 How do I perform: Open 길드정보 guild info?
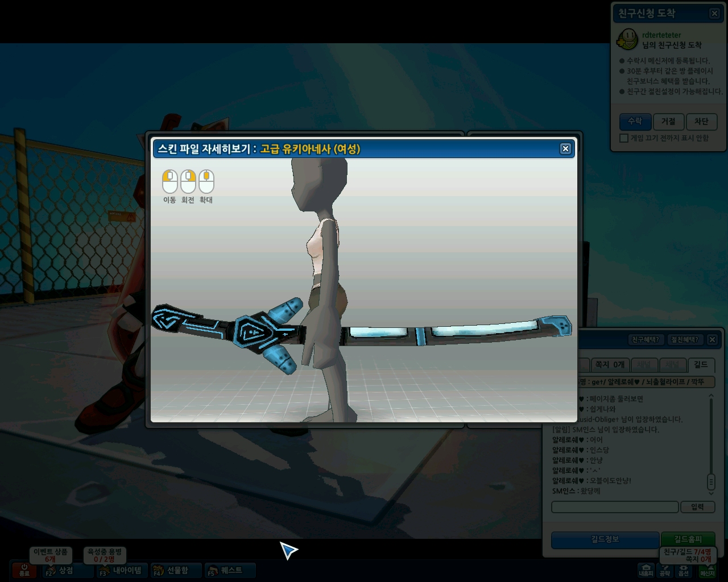pyautogui.click(x=605, y=539)
